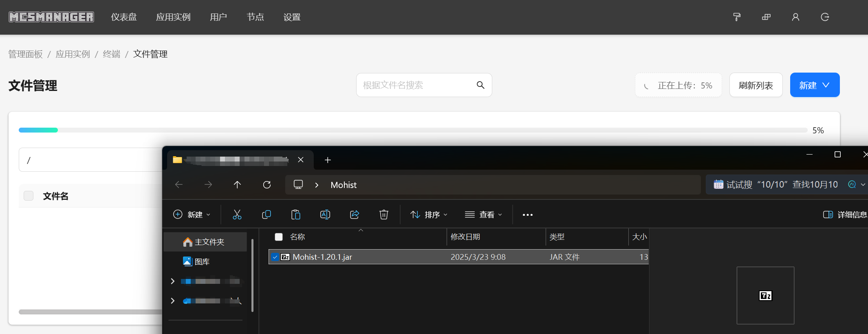868x334 pixels.
Task: Expand the 排序 sort dropdown
Action: tap(429, 215)
